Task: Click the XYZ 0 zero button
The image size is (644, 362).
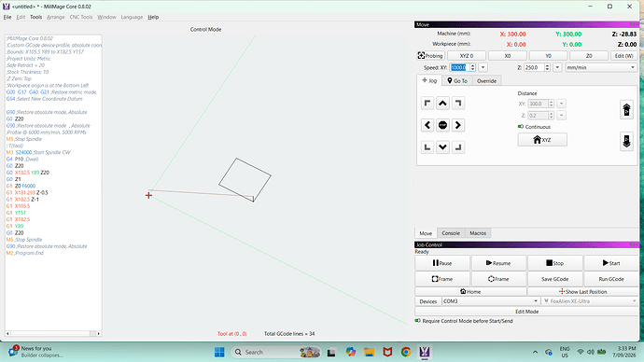Action: [466, 55]
